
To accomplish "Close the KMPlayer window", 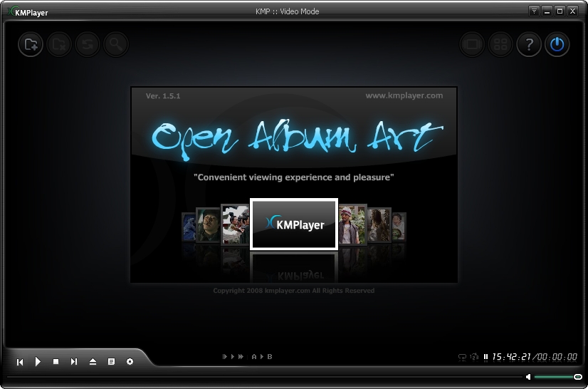I will tap(572, 11).
